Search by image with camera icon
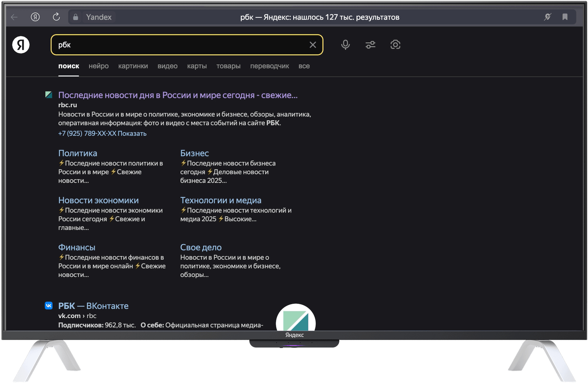This screenshot has width=588, height=384. click(395, 45)
